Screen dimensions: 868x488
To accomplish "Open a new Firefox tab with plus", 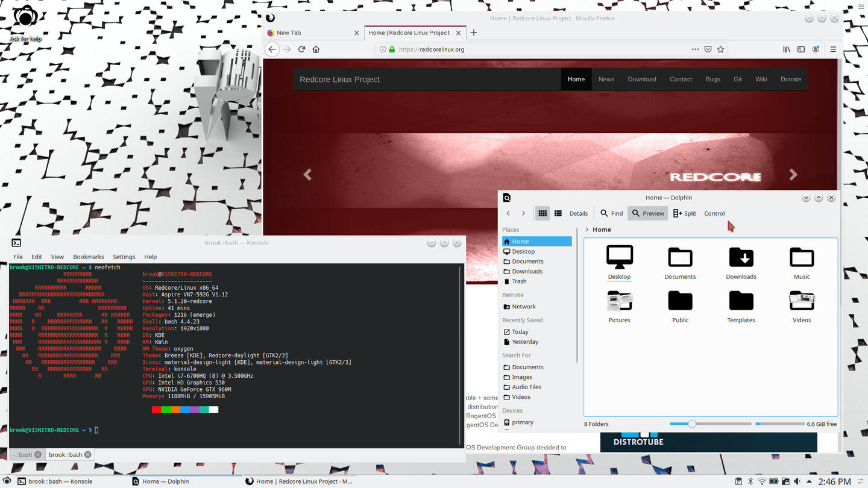I will pyautogui.click(x=474, y=33).
